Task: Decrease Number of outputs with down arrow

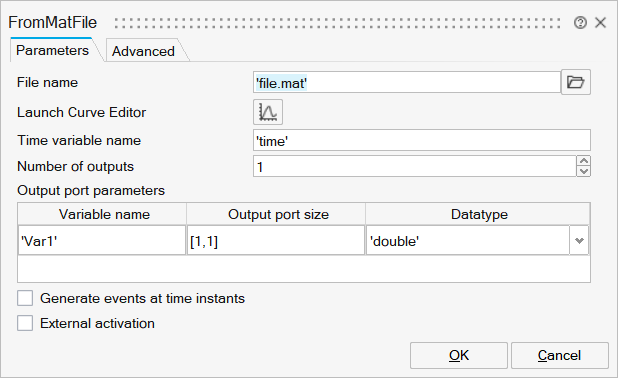Action: pyautogui.click(x=583, y=171)
